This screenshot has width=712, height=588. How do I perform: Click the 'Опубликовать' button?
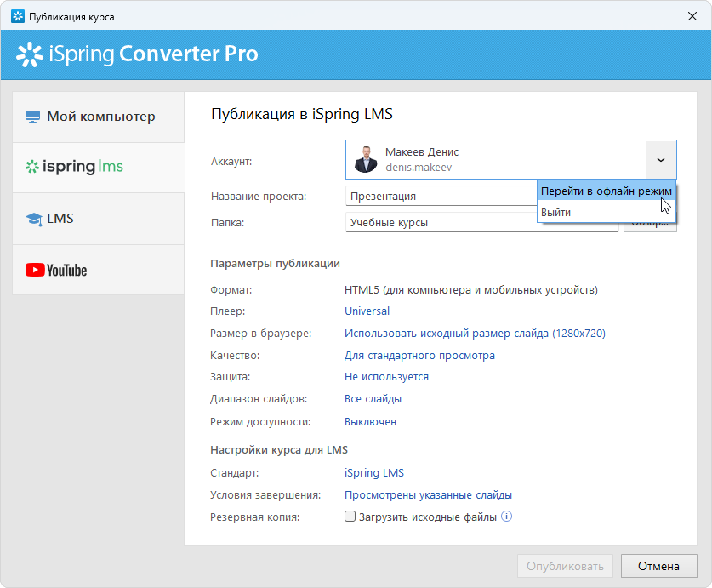[x=565, y=566]
